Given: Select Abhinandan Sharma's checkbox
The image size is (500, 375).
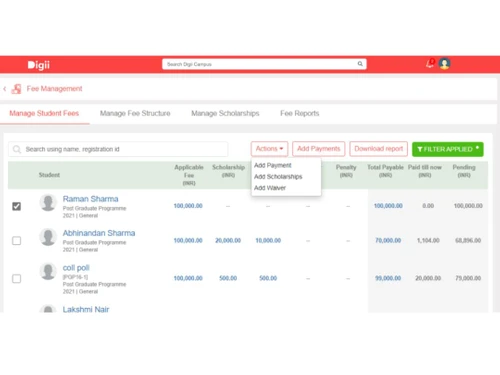Looking at the screenshot, I should pyautogui.click(x=16, y=241).
